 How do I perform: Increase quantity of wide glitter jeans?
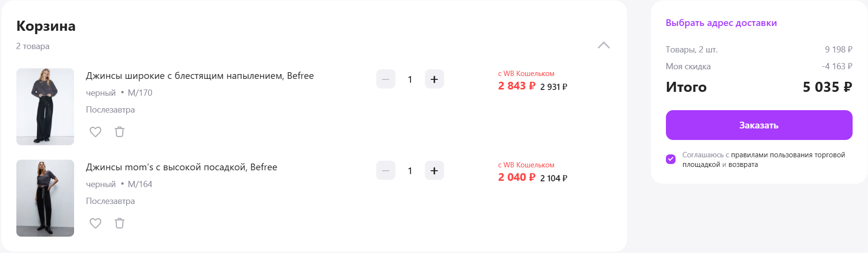(434, 79)
